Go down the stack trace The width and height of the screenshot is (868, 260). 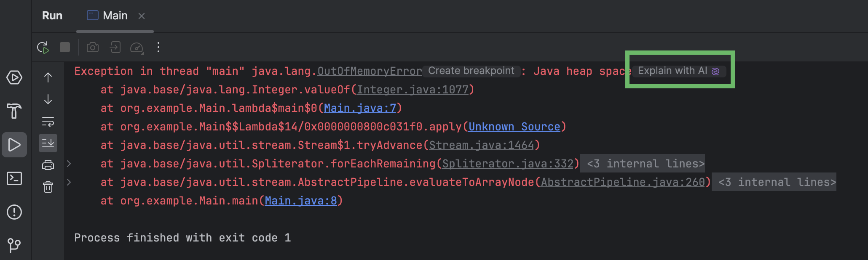(x=48, y=99)
